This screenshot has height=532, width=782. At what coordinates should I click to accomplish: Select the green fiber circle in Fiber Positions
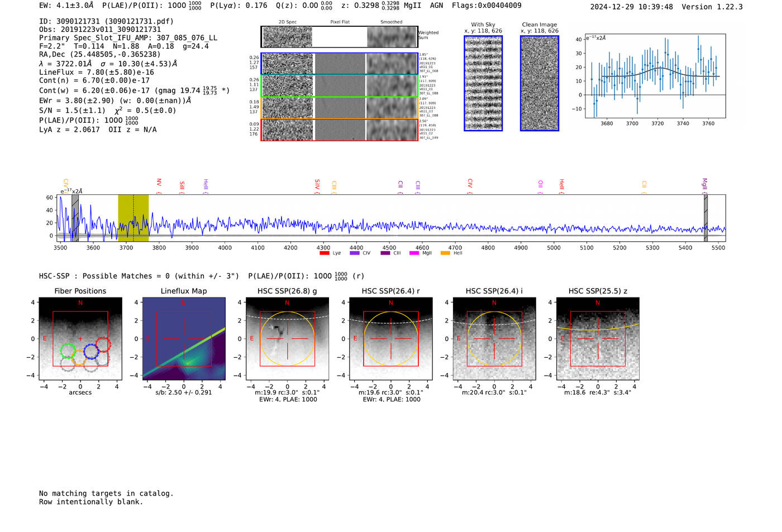click(x=68, y=351)
